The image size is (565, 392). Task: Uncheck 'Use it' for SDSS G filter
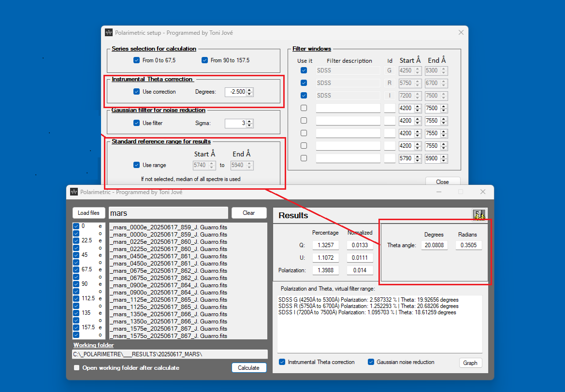click(x=304, y=70)
